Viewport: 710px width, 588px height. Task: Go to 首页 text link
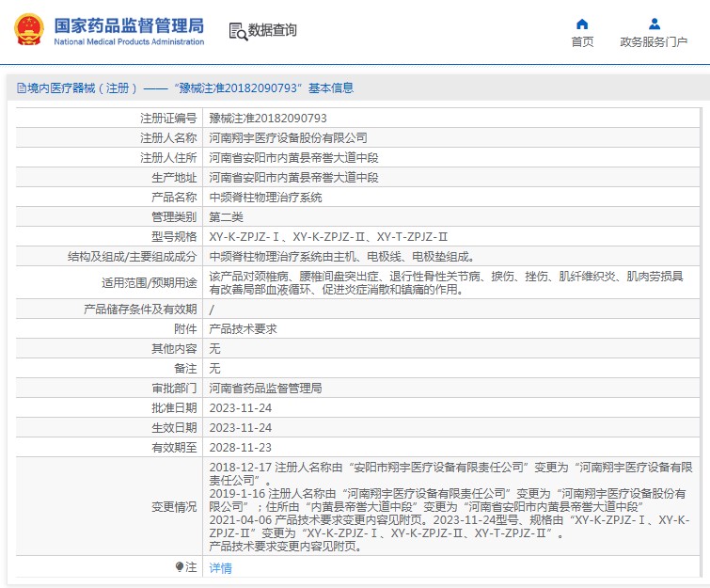click(582, 41)
